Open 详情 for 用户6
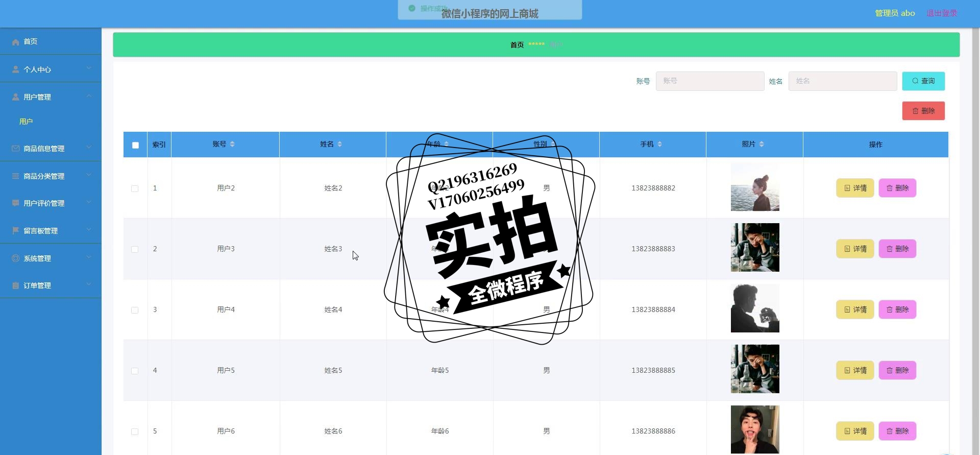 coord(855,431)
